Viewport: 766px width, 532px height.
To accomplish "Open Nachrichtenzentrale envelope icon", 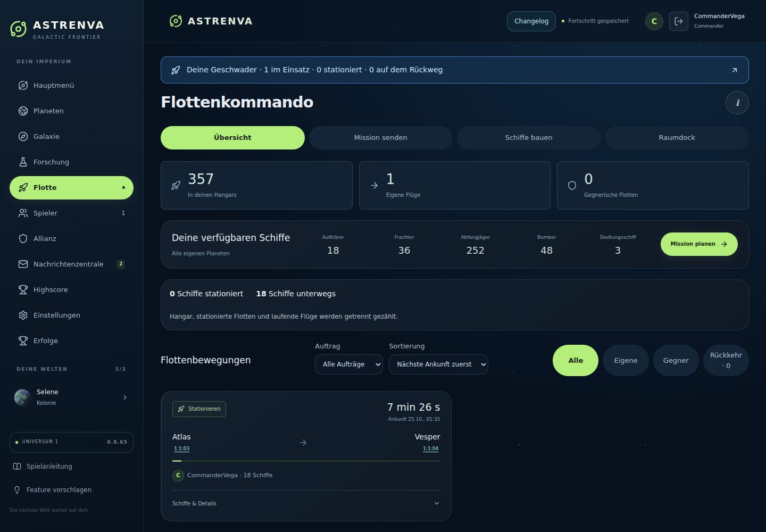I will (23, 264).
